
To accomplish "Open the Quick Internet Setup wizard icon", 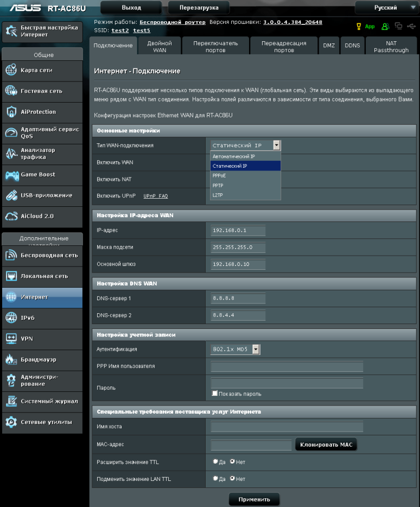I will pyautogui.click(x=11, y=31).
